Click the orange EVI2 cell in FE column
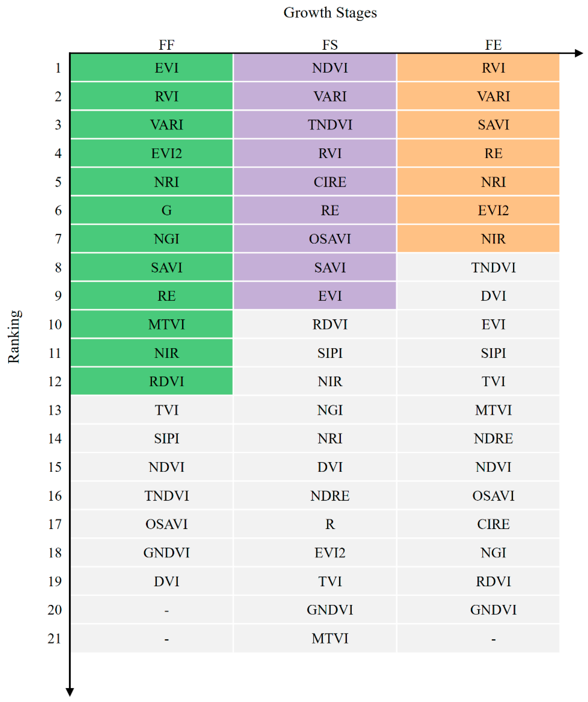This screenshot has height=702, width=588. [493, 210]
